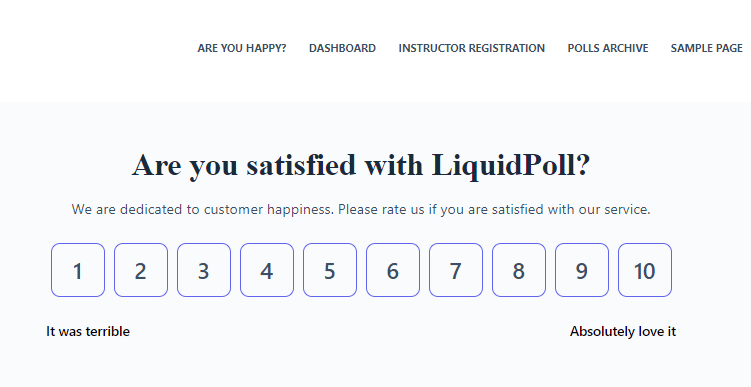Image resolution: width=751 pixels, height=387 pixels.
Task: Go to the Dashboard page
Action: point(342,48)
